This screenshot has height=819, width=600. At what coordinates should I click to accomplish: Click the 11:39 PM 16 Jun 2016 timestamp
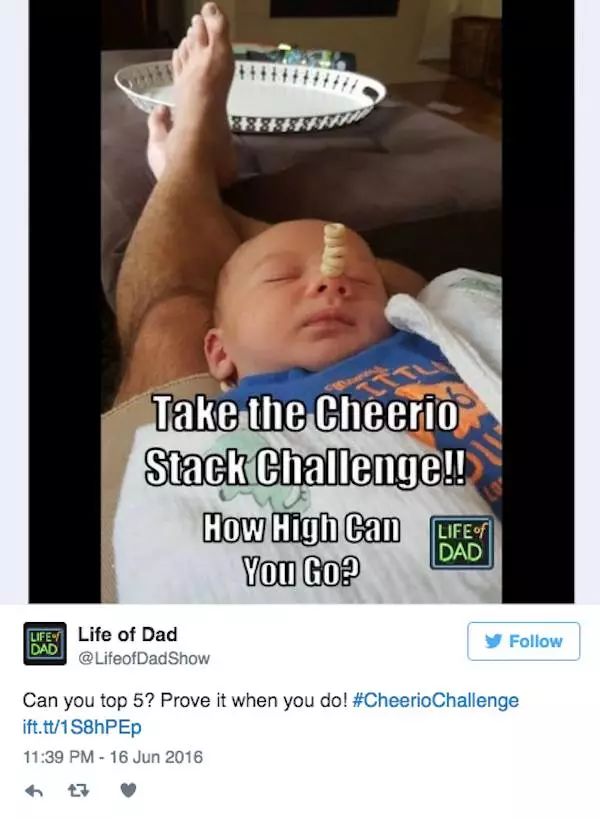113,757
